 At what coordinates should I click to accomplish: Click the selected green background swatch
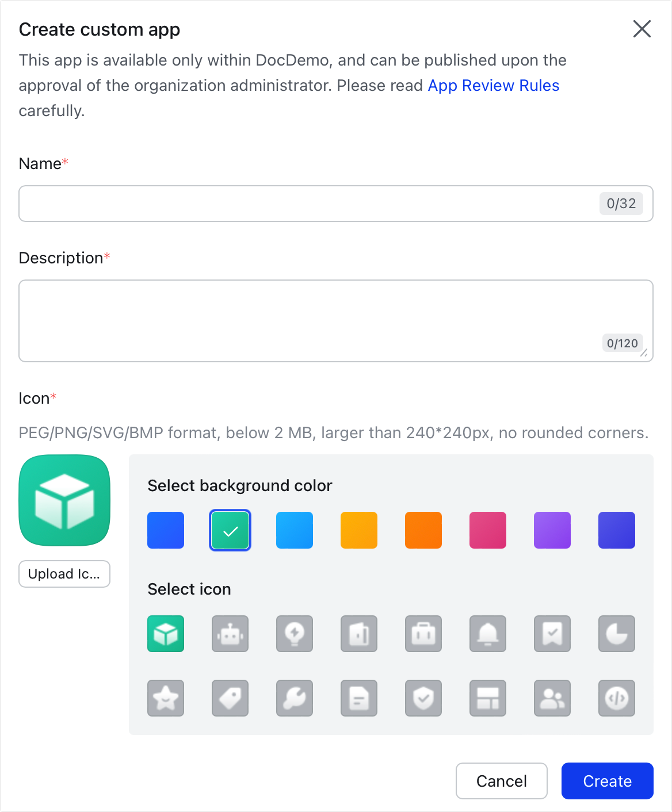point(230,530)
